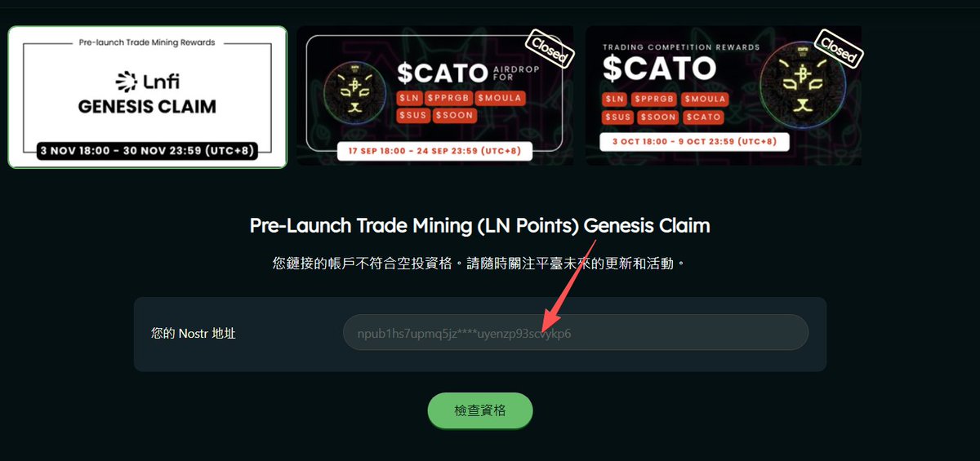
Task: Select the Lnfi Genesis Claim banner
Action: (x=148, y=97)
